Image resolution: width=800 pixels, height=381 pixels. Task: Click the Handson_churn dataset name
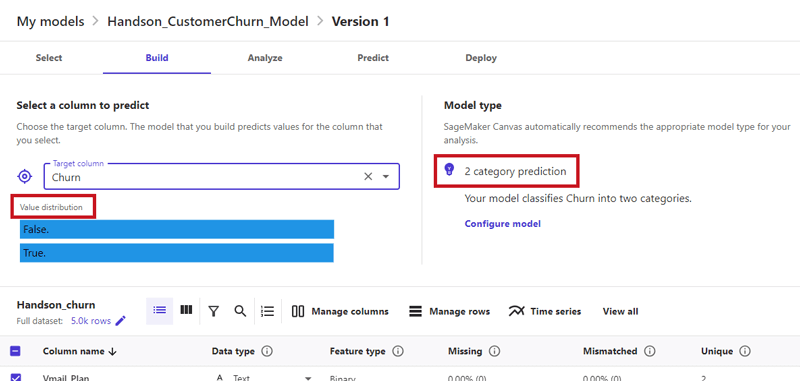56,305
